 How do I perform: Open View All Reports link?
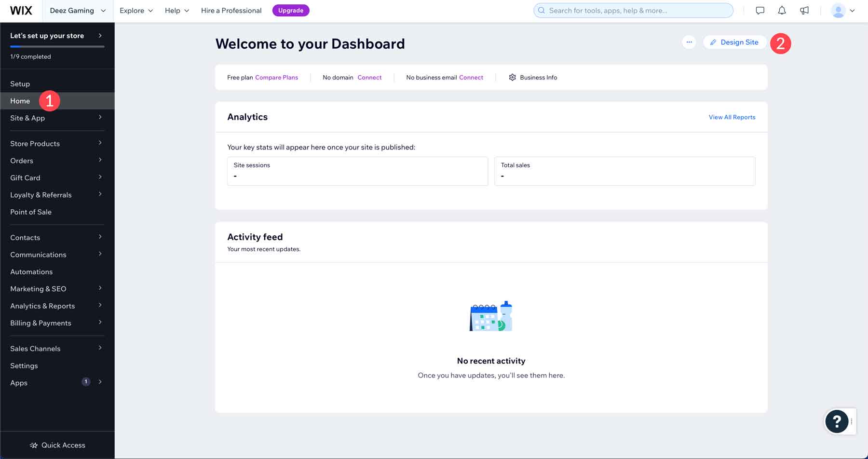click(732, 117)
